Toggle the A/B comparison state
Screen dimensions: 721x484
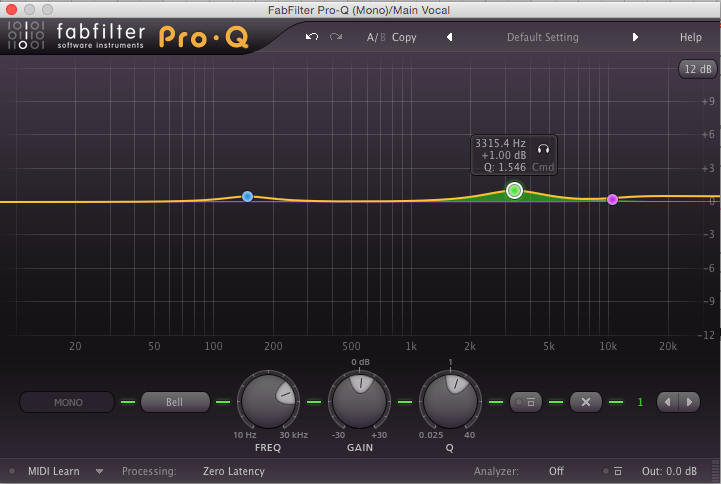tap(376, 37)
